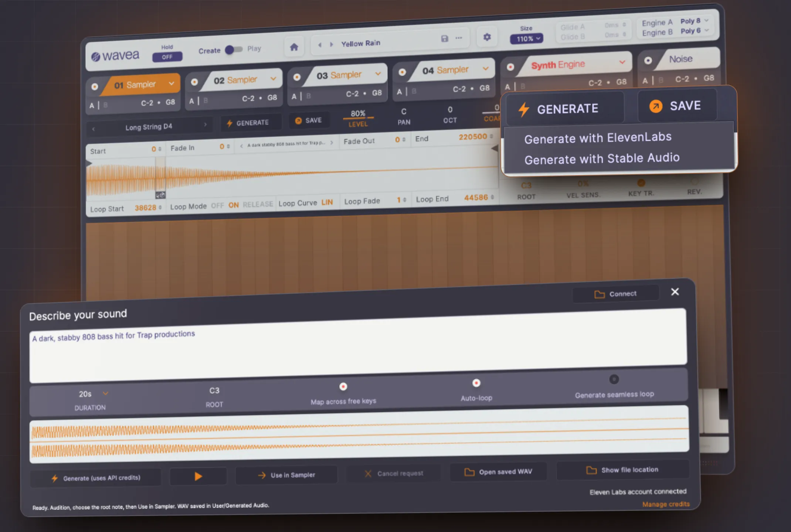Close the Describe your sound dialog
Screen dimensions: 791x532
pos(675,292)
